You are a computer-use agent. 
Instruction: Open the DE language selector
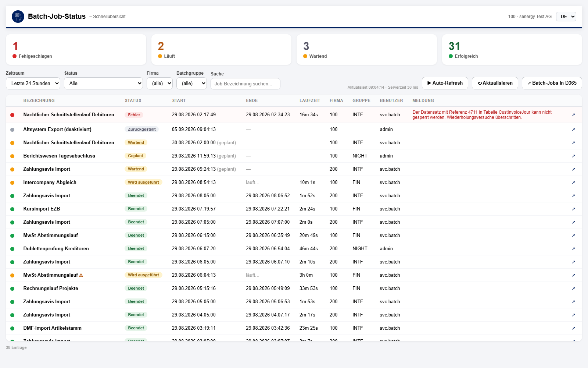click(x=566, y=17)
